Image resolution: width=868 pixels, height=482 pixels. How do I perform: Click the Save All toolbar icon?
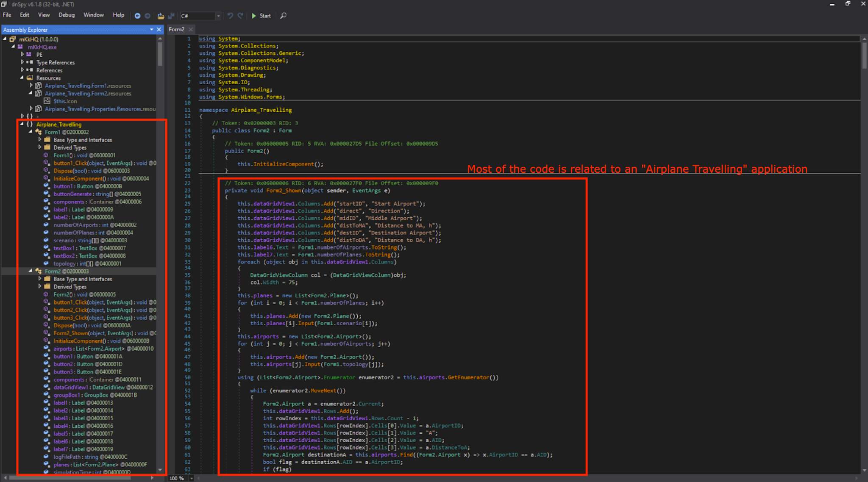click(x=171, y=16)
